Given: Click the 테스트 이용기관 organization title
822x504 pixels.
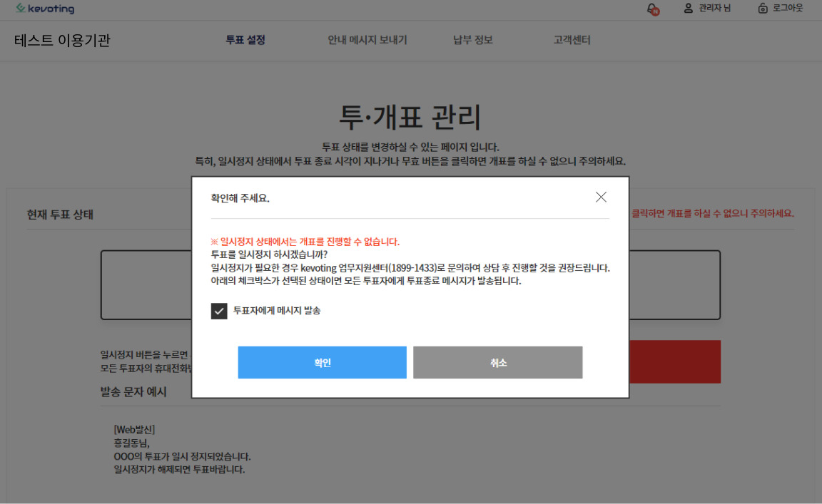Looking at the screenshot, I should coord(62,41).
